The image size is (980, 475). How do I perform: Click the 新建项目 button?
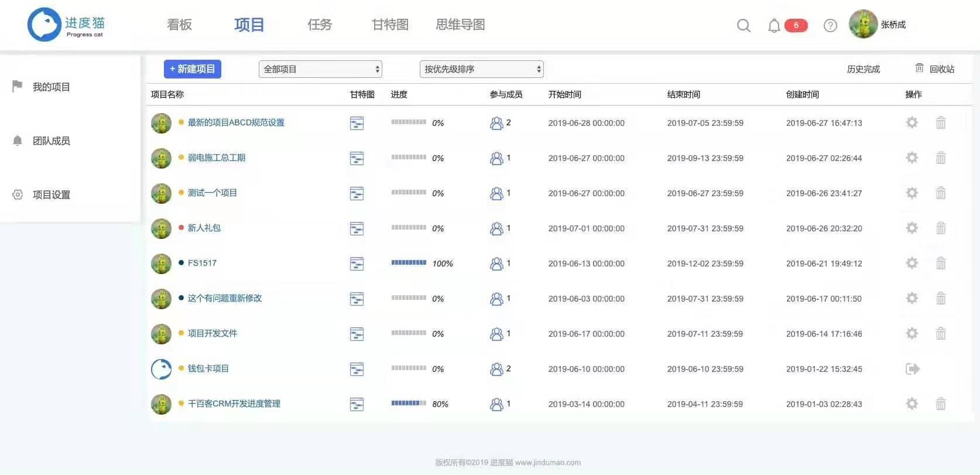pyautogui.click(x=193, y=69)
